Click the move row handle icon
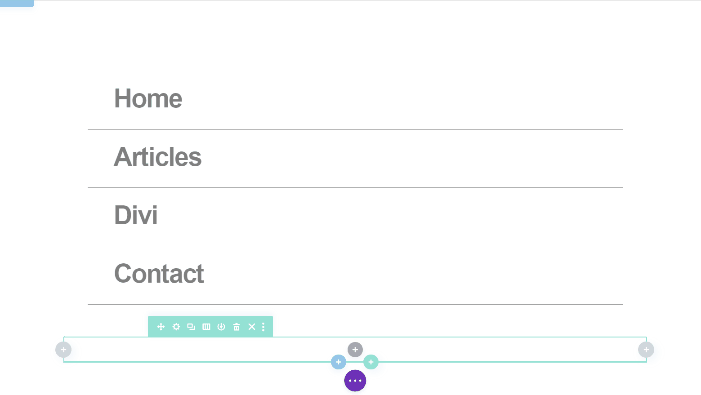This screenshot has height=395, width=701. (x=161, y=327)
